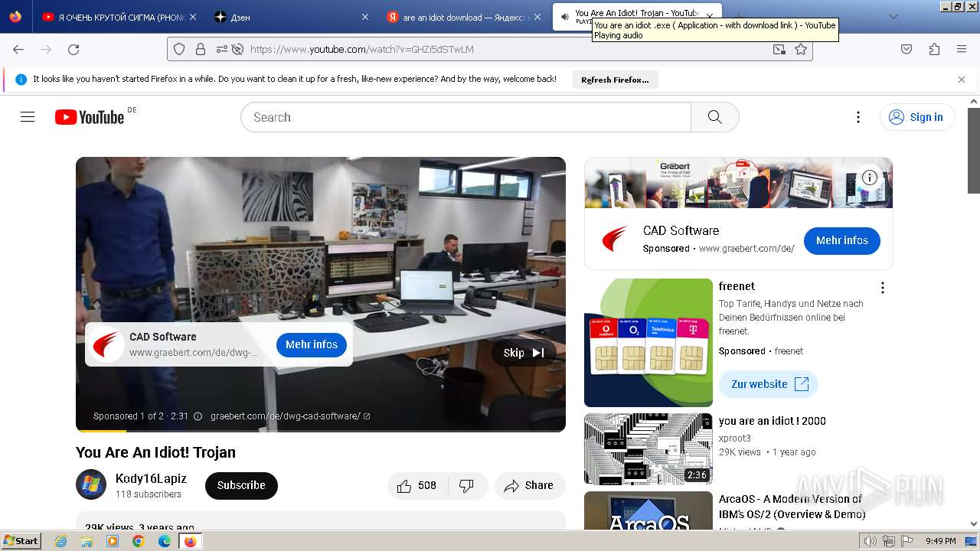Open Zur website link for freenet ad

pos(769,384)
